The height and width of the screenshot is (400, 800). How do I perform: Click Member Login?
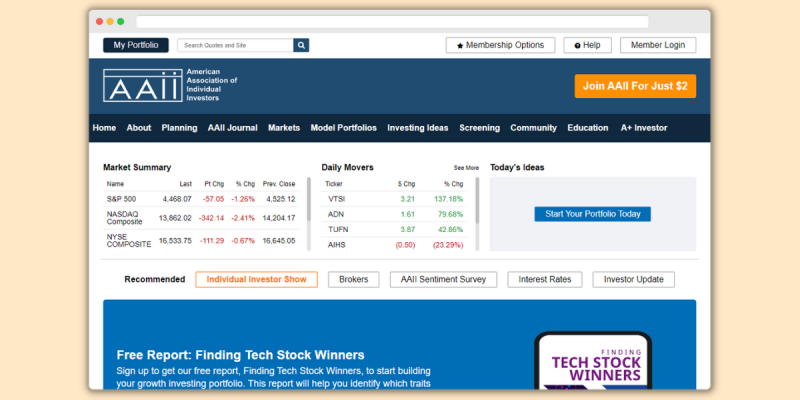pyautogui.click(x=658, y=45)
